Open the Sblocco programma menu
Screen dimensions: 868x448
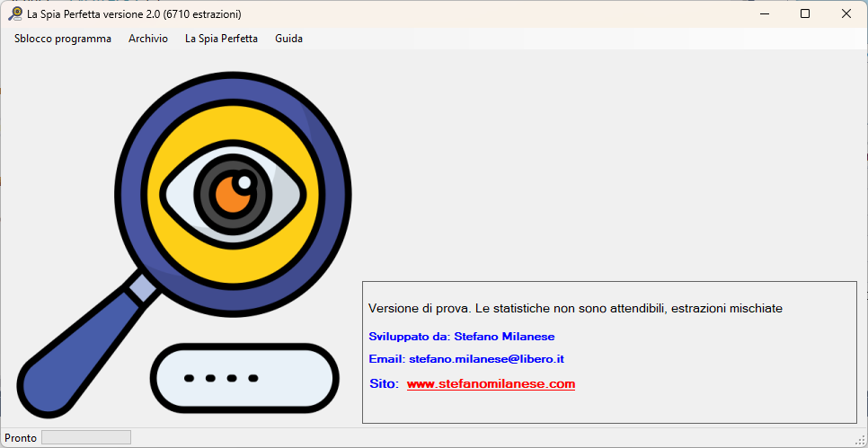point(63,39)
